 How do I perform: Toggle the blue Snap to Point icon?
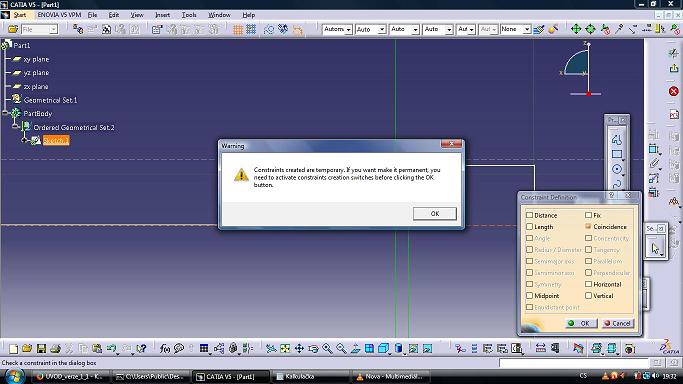[251, 29]
